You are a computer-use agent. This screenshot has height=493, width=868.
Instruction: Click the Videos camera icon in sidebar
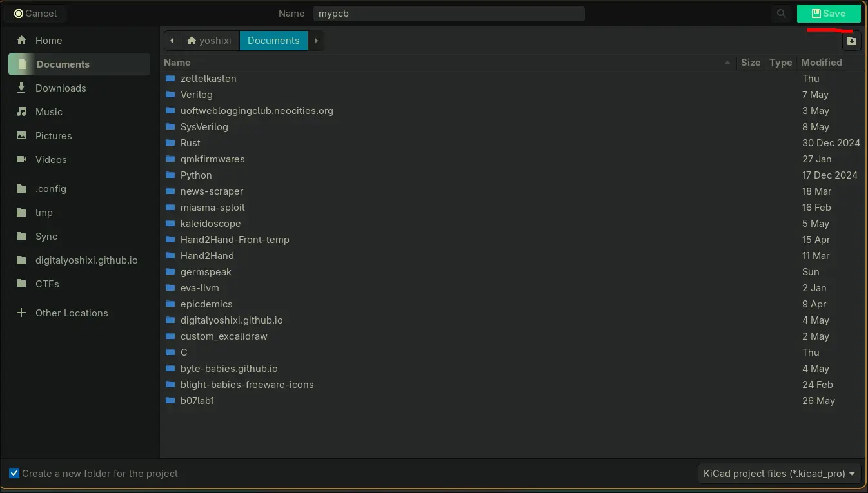tap(21, 159)
